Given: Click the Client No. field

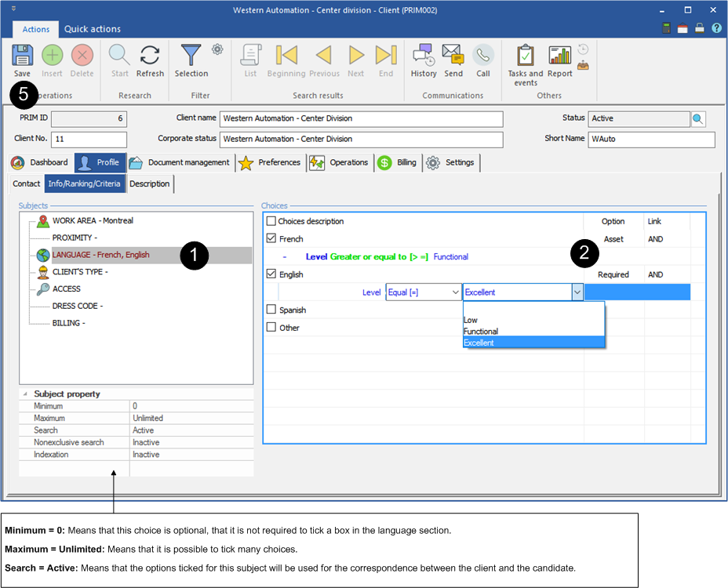Looking at the screenshot, I should (x=89, y=140).
